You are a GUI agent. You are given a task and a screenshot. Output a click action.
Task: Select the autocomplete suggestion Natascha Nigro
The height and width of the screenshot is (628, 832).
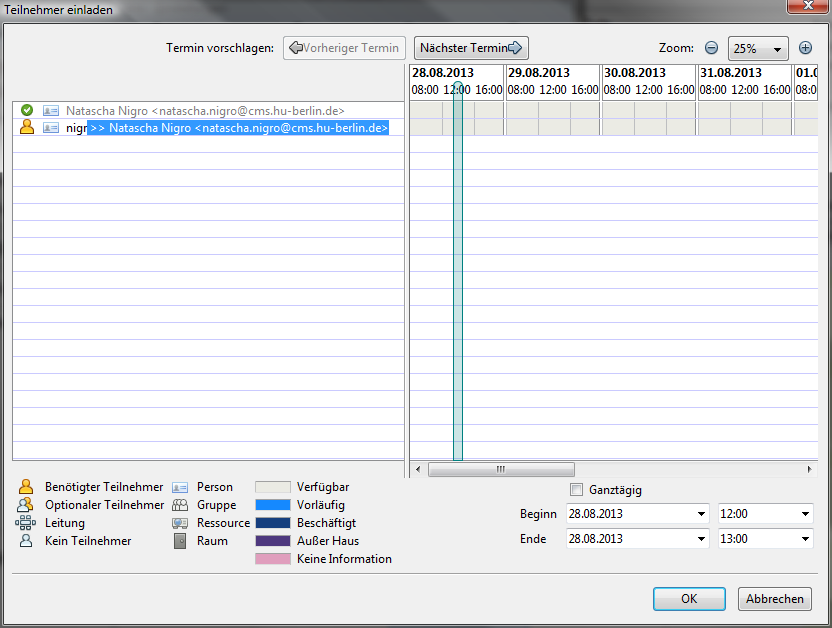click(238, 128)
